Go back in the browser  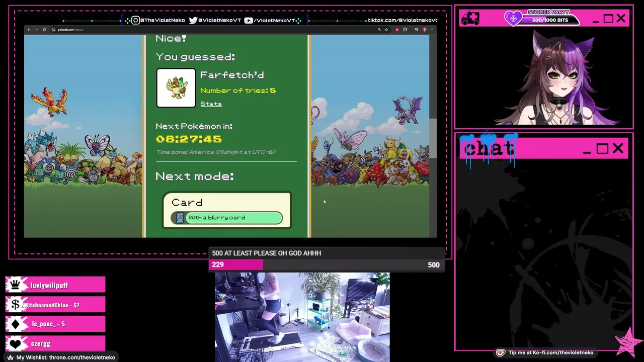click(29, 30)
